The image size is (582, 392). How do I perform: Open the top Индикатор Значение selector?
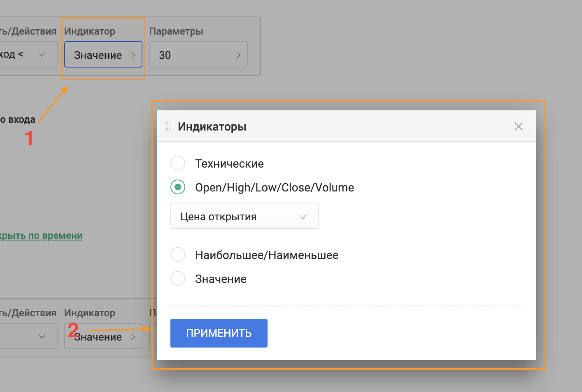click(103, 55)
